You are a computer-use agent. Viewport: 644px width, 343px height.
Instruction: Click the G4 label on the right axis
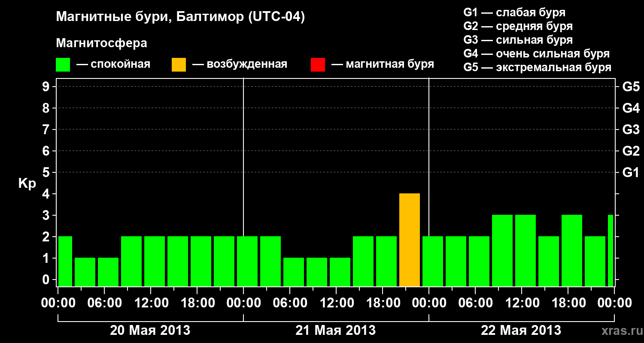pyautogui.click(x=631, y=108)
